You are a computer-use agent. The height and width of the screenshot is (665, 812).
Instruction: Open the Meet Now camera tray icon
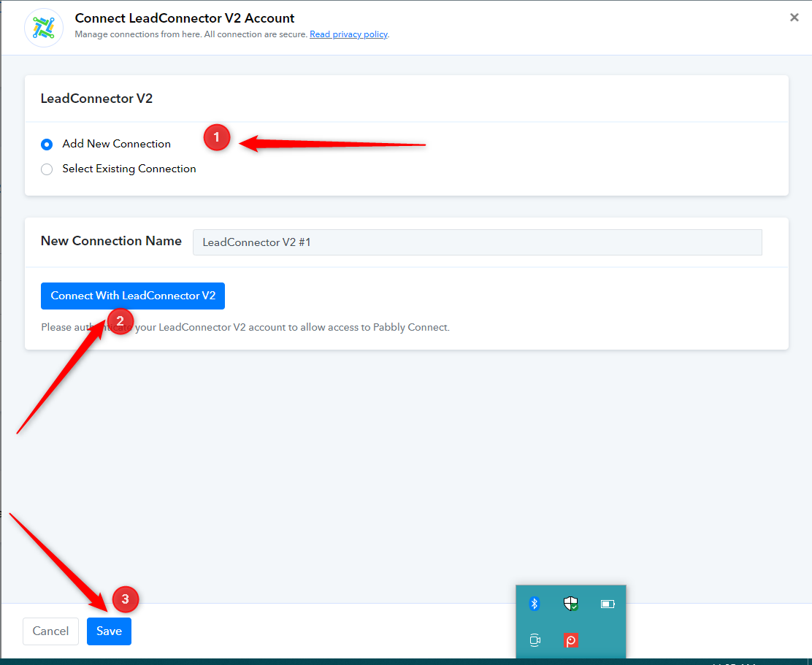click(x=535, y=641)
